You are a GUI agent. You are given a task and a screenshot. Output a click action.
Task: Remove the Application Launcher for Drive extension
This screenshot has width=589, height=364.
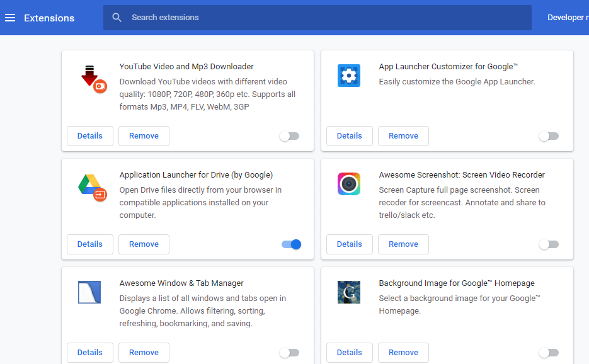point(144,244)
